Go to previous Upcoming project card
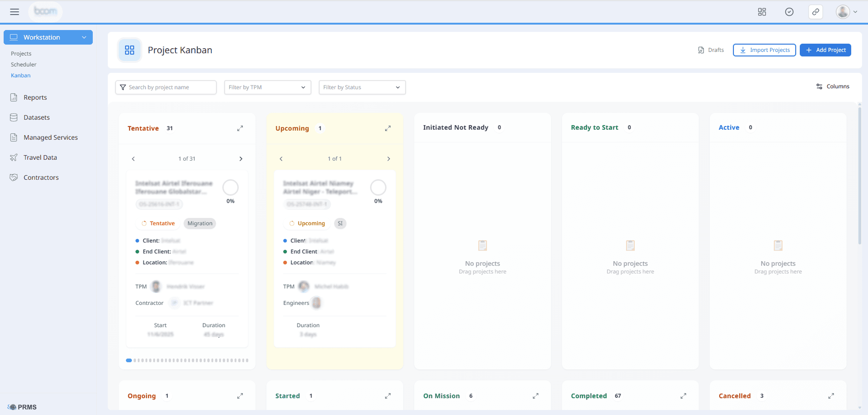The image size is (868, 415). pos(281,159)
